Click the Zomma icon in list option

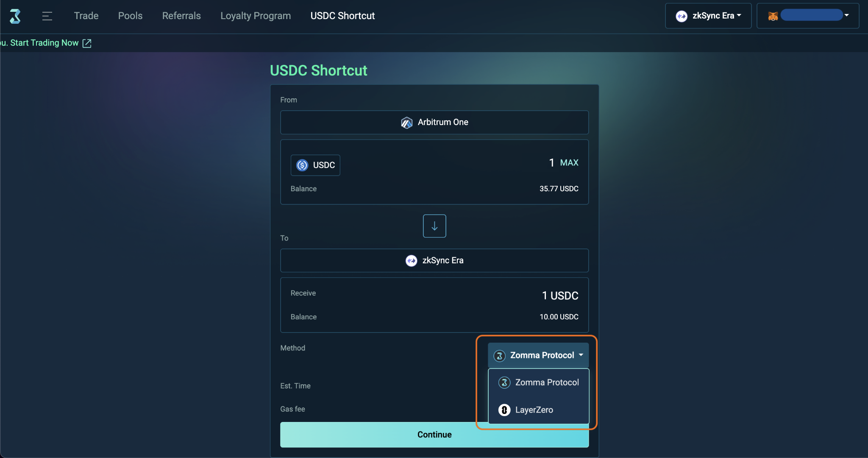(504, 383)
